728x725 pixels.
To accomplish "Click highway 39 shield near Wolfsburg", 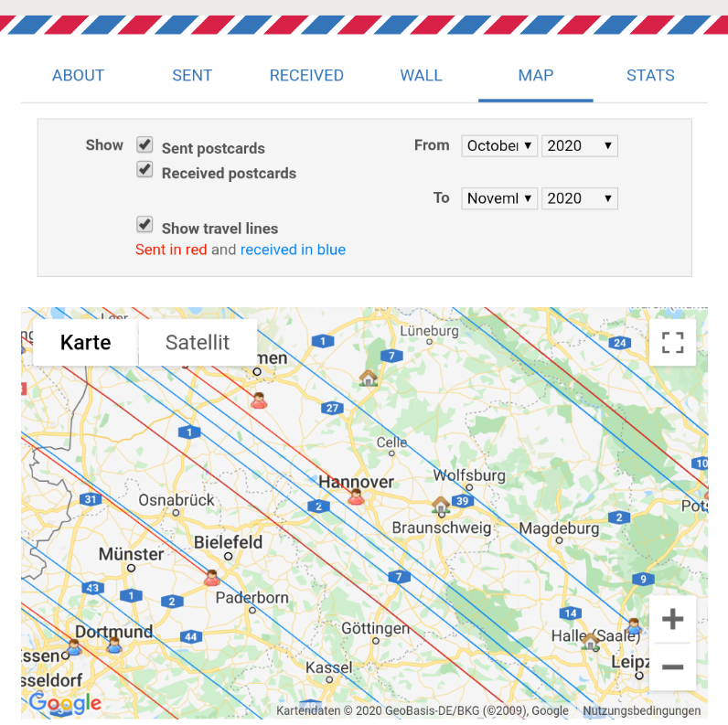I will coord(463,501).
